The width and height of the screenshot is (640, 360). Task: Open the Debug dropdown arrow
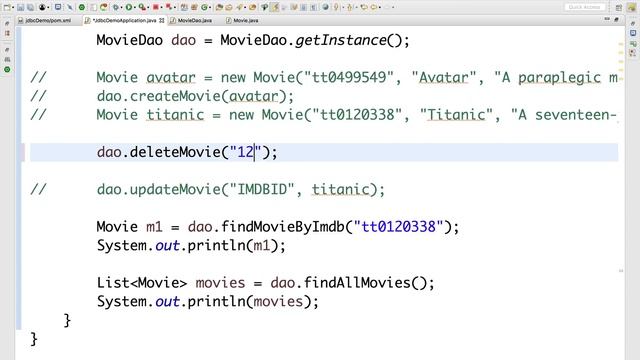coord(122,7)
